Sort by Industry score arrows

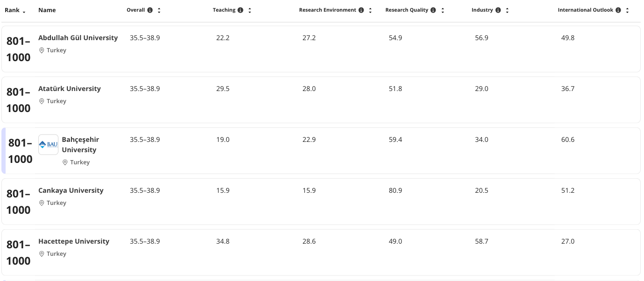507,10
